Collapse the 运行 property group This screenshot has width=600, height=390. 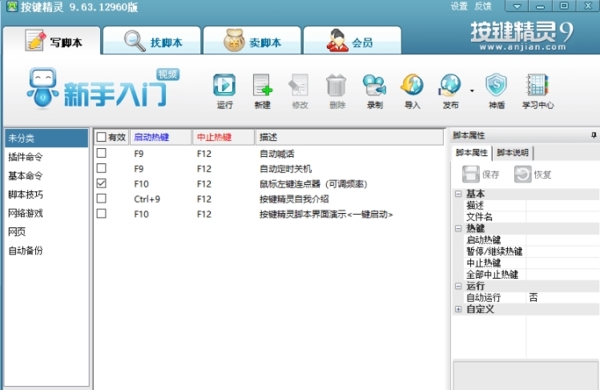click(458, 286)
